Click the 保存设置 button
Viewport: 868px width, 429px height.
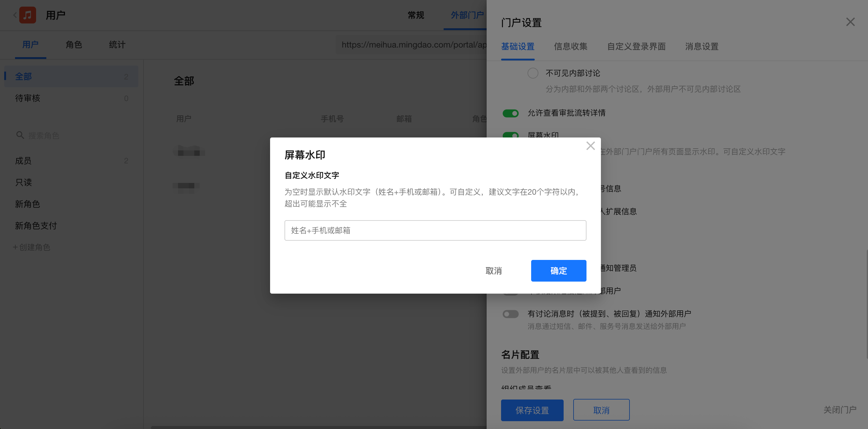coord(532,410)
